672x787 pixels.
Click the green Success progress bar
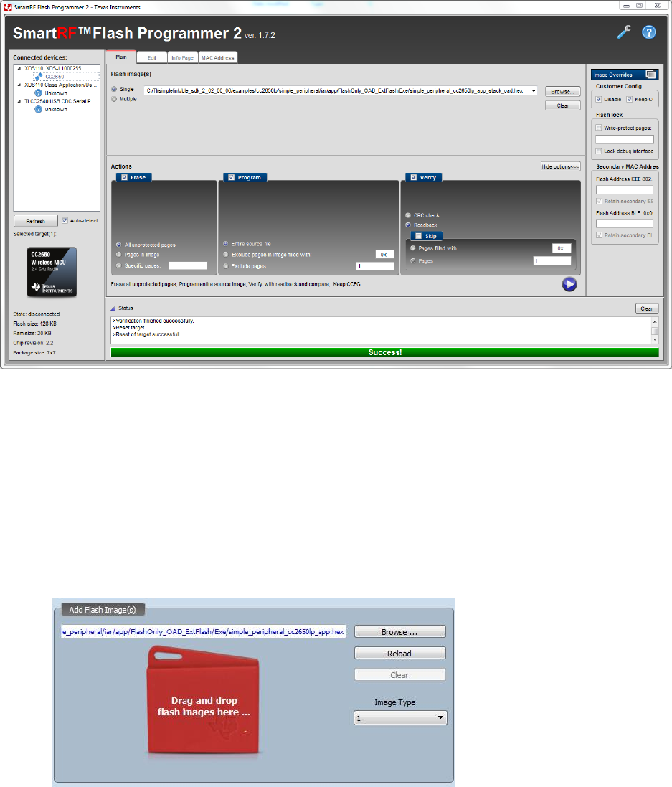point(384,352)
